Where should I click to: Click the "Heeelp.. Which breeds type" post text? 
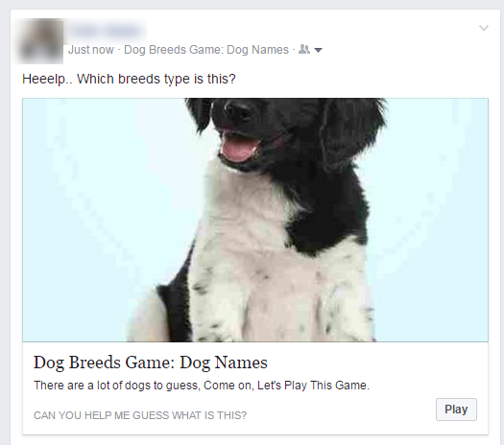(129, 79)
